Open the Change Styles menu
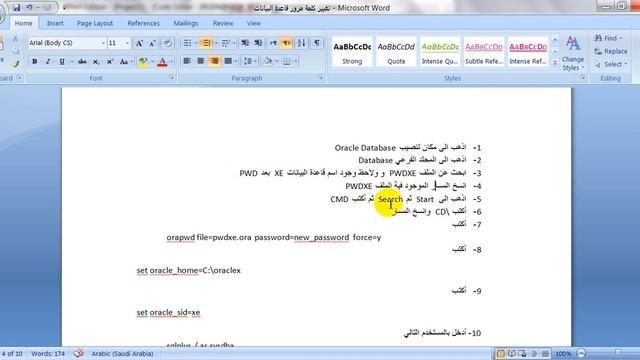Image resolution: width=640 pixels, height=360 pixels. (x=573, y=53)
